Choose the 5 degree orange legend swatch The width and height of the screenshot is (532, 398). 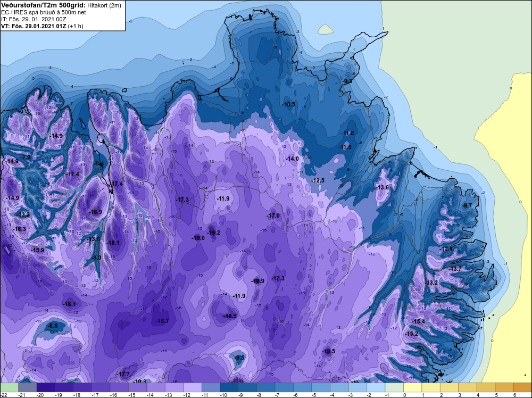(504, 387)
